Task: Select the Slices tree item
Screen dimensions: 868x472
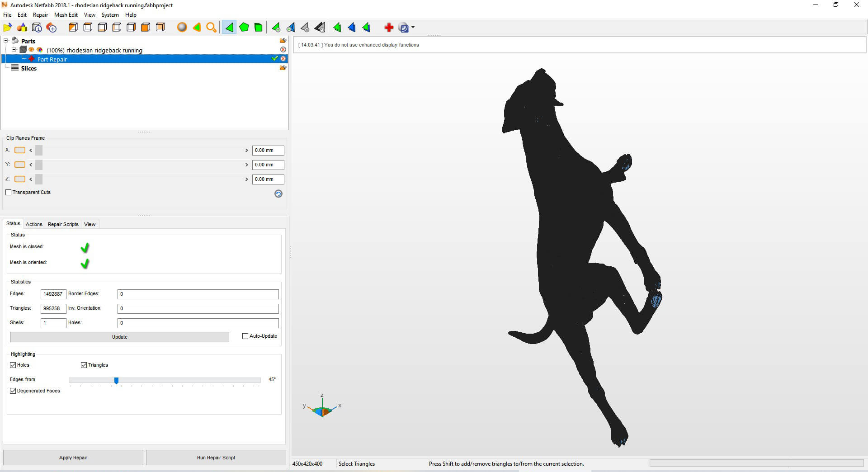Action: (29, 68)
